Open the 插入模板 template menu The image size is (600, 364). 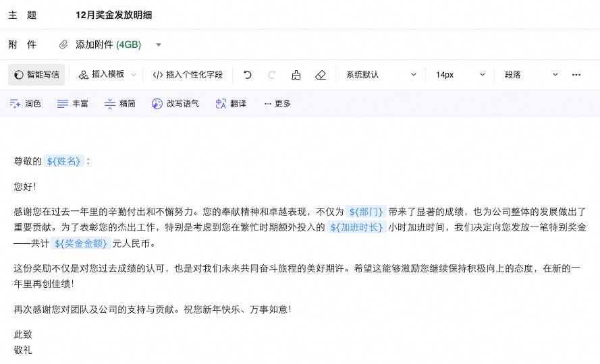[107, 75]
